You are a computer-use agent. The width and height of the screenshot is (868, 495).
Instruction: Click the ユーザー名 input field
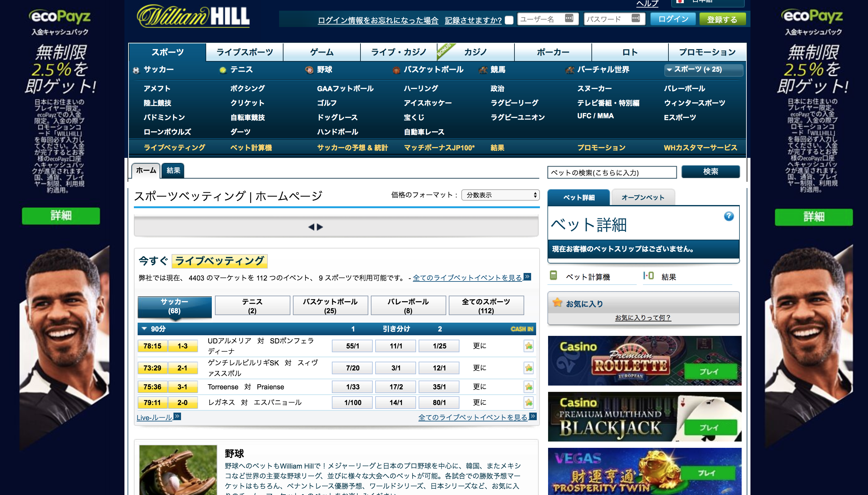point(548,19)
